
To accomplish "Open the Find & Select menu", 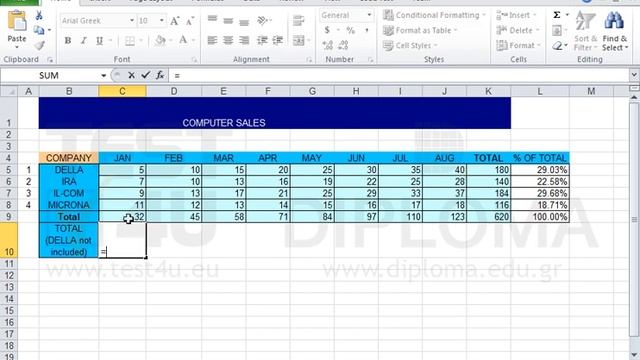I will (615, 32).
